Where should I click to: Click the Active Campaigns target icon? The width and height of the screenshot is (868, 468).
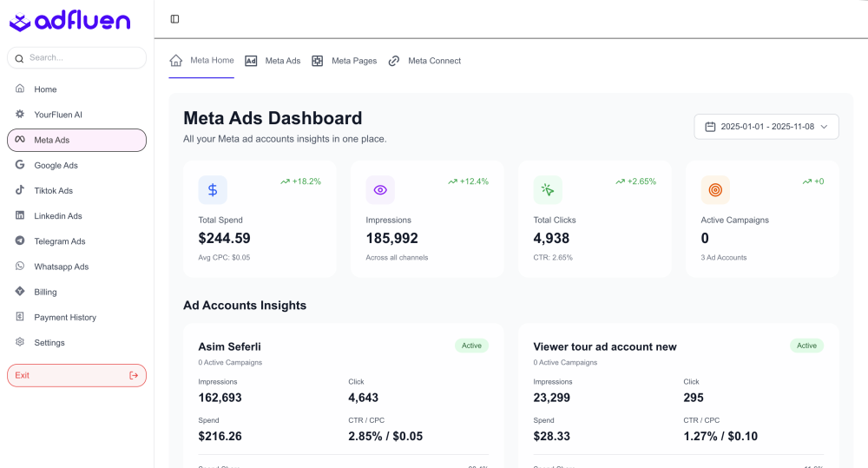click(715, 189)
